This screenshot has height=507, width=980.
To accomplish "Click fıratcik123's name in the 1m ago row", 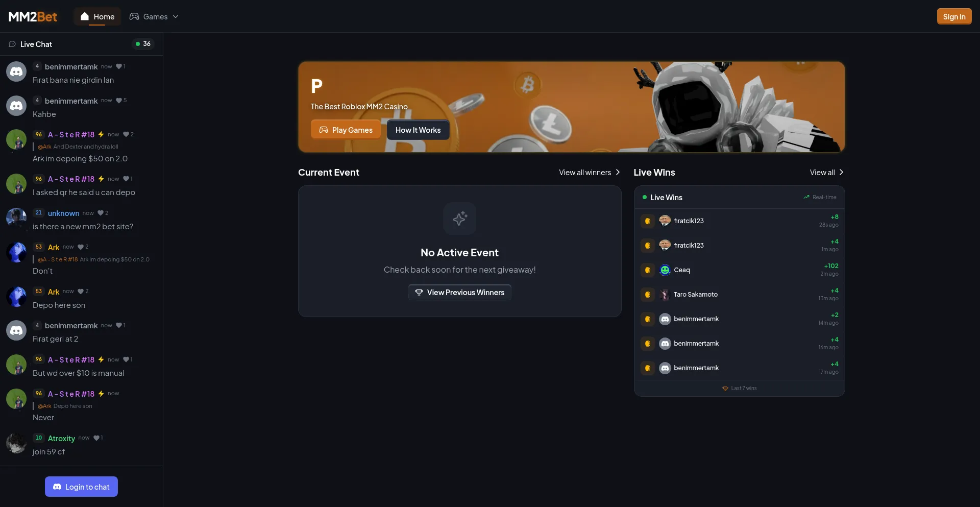I will [x=689, y=246].
